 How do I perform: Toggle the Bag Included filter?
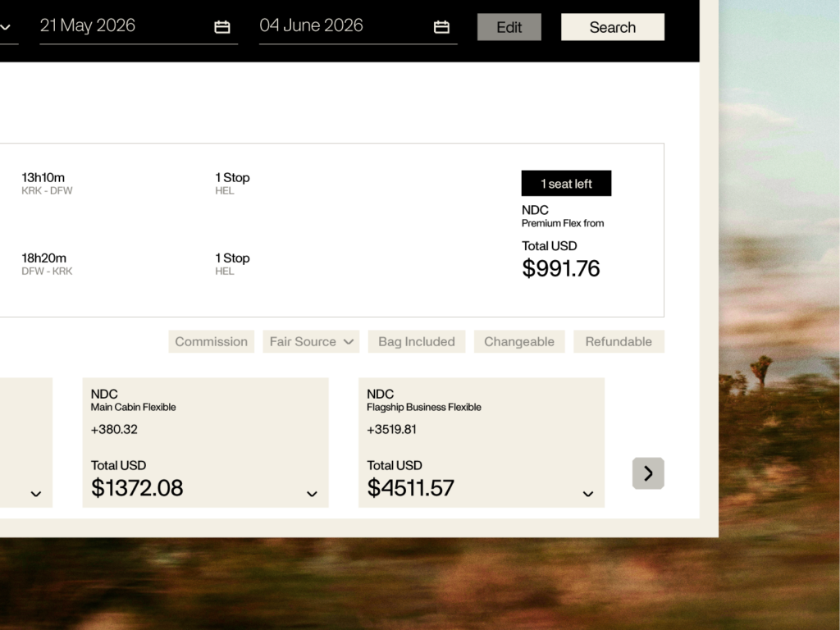pos(416,341)
